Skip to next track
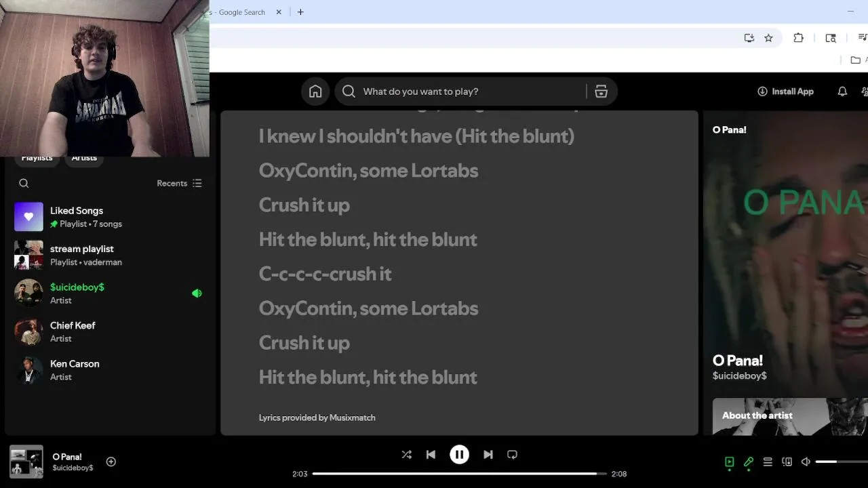The width and height of the screenshot is (868, 488). click(x=488, y=455)
